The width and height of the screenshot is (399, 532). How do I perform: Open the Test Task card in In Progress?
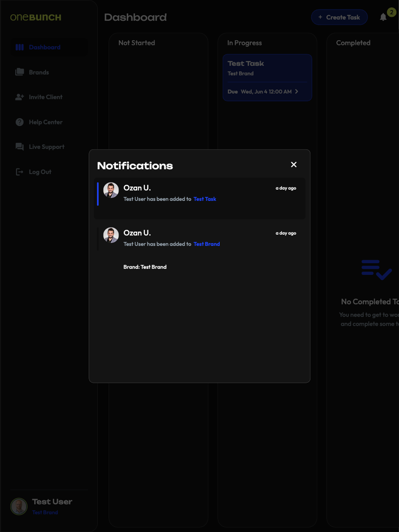[267, 78]
